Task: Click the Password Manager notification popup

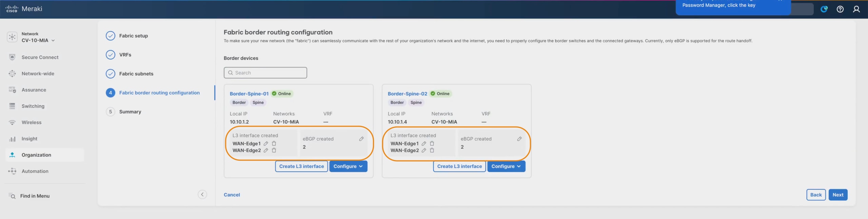Action: (x=733, y=7)
